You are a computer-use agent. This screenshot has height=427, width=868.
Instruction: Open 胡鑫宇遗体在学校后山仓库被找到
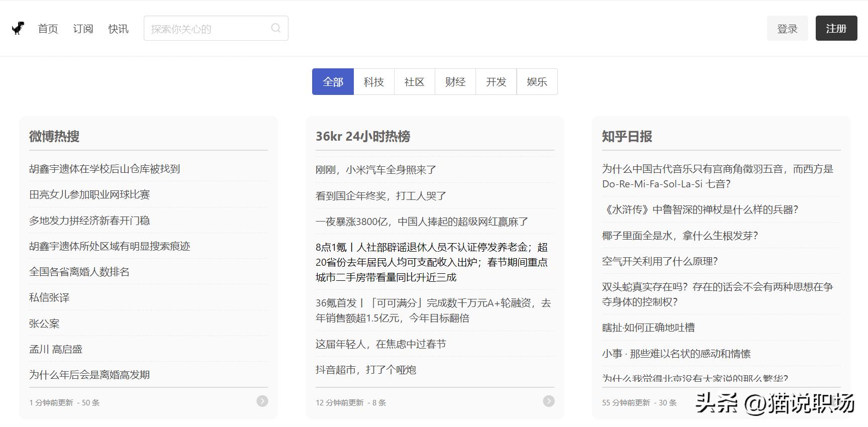(x=105, y=169)
